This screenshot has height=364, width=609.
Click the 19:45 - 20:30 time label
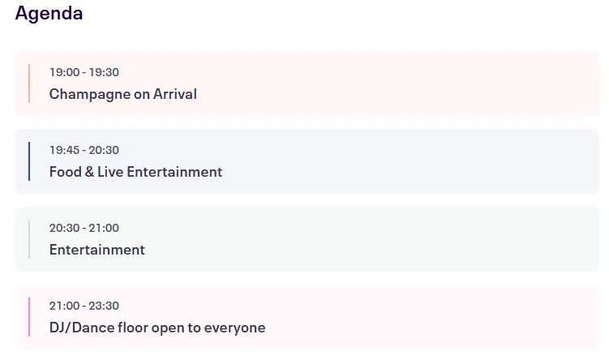(84, 150)
